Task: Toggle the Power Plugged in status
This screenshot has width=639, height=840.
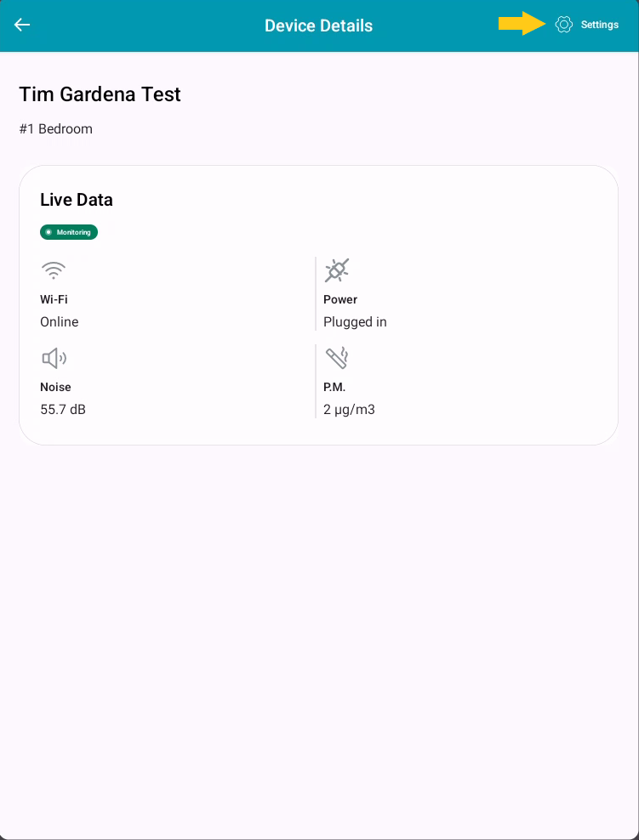Action: 355,321
